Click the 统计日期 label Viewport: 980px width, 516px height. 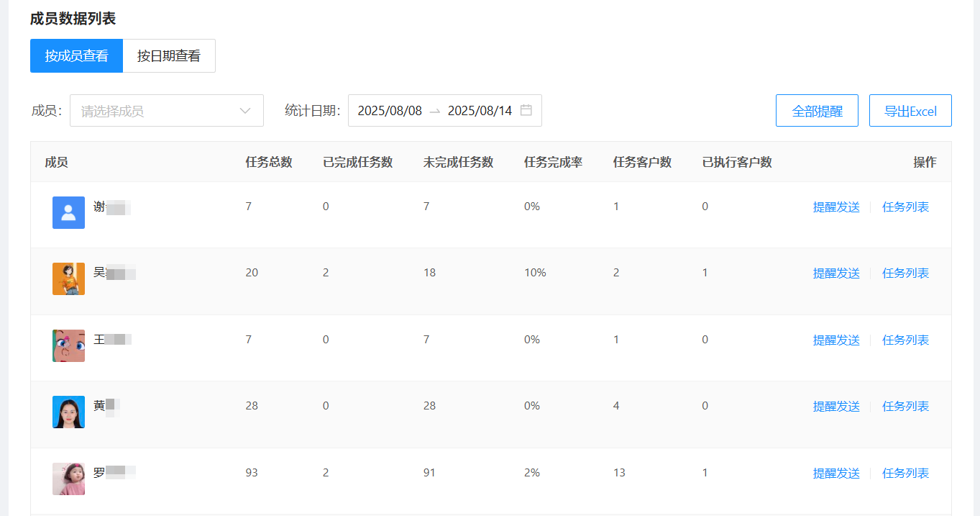point(313,110)
